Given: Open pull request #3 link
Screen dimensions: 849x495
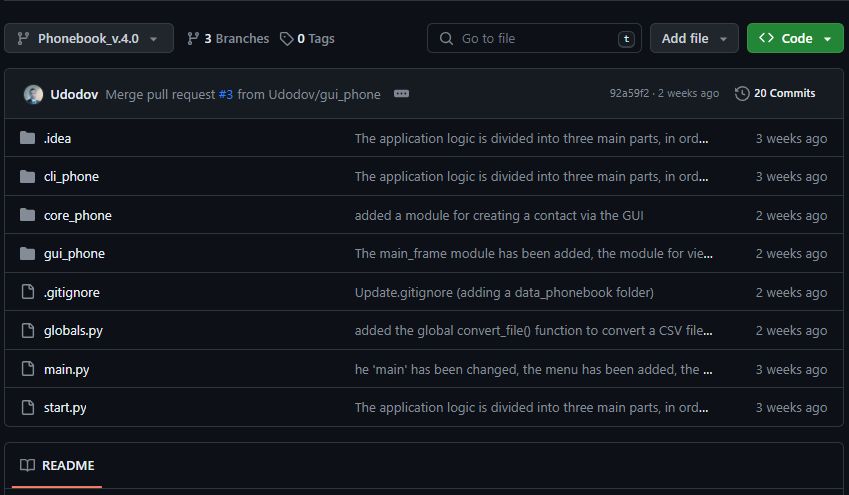Looking at the screenshot, I should tap(226, 94).
